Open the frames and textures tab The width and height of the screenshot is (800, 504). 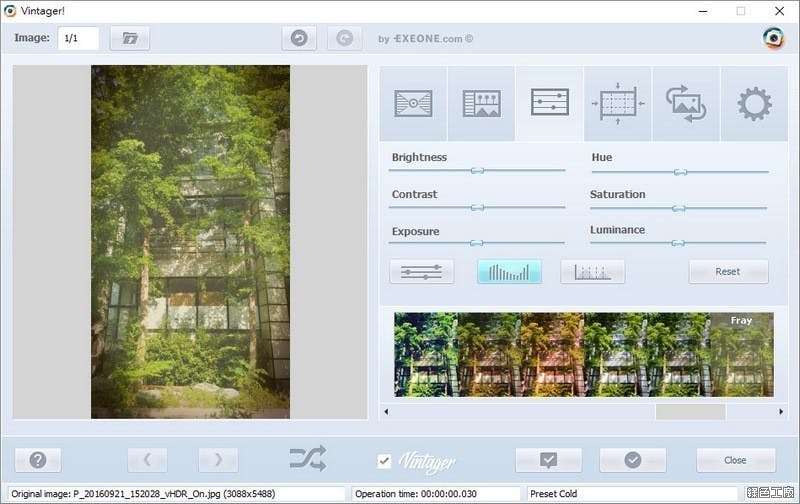(x=481, y=104)
